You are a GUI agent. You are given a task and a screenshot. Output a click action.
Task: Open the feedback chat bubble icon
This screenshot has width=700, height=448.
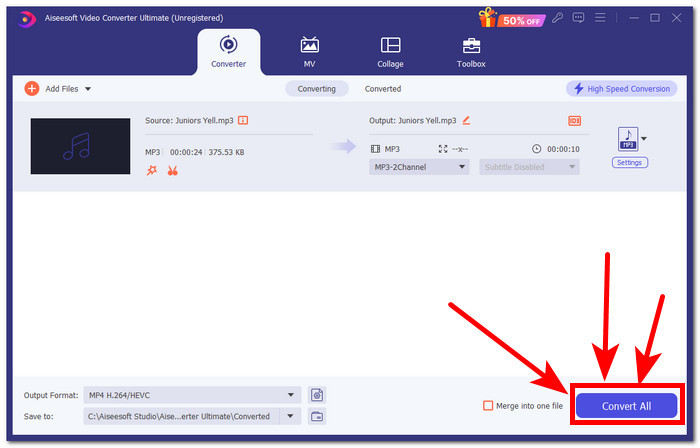point(578,18)
